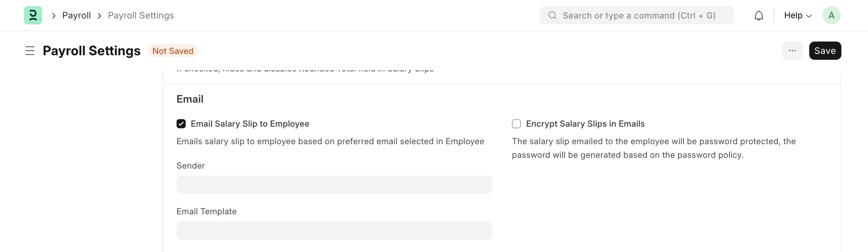Click the HR app logo icon

(x=33, y=15)
